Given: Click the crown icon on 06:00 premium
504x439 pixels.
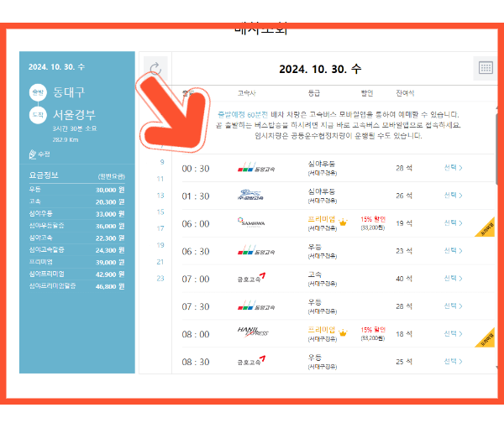Looking at the screenshot, I should (x=343, y=222).
